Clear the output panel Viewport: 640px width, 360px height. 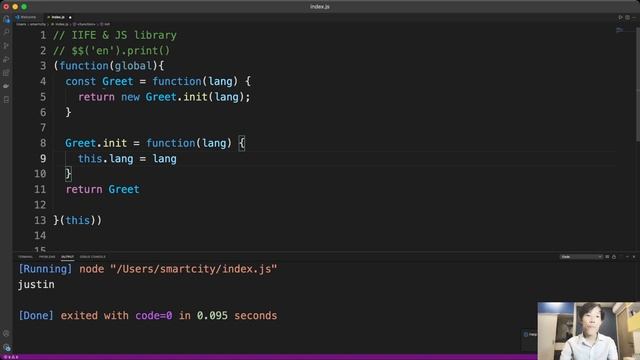[607, 257]
